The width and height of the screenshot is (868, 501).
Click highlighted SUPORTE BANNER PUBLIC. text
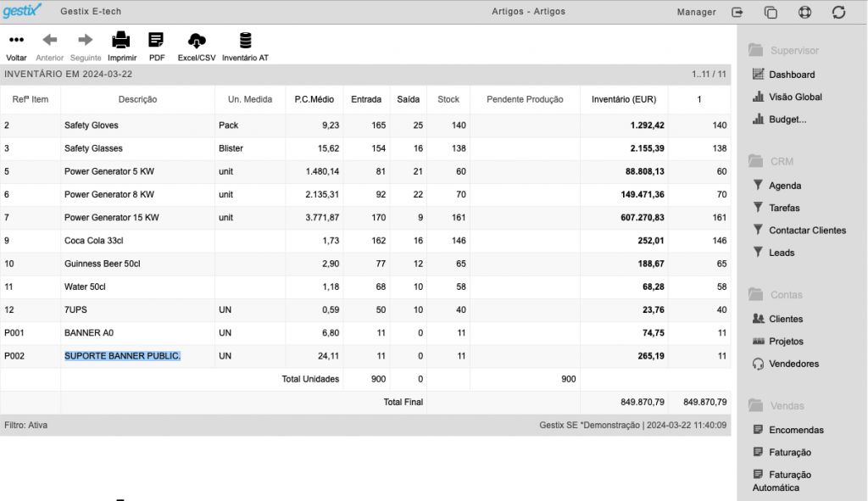point(122,356)
